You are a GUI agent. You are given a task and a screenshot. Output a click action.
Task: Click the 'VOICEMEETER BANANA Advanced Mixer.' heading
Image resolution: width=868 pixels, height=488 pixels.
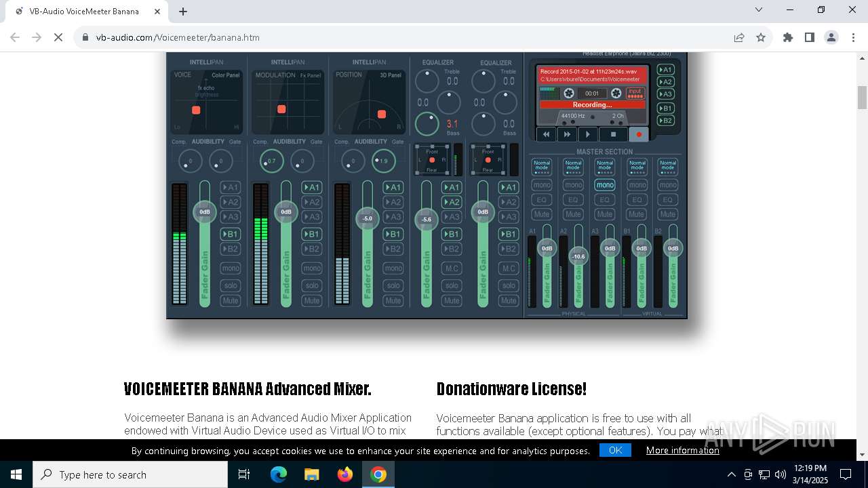(x=248, y=389)
